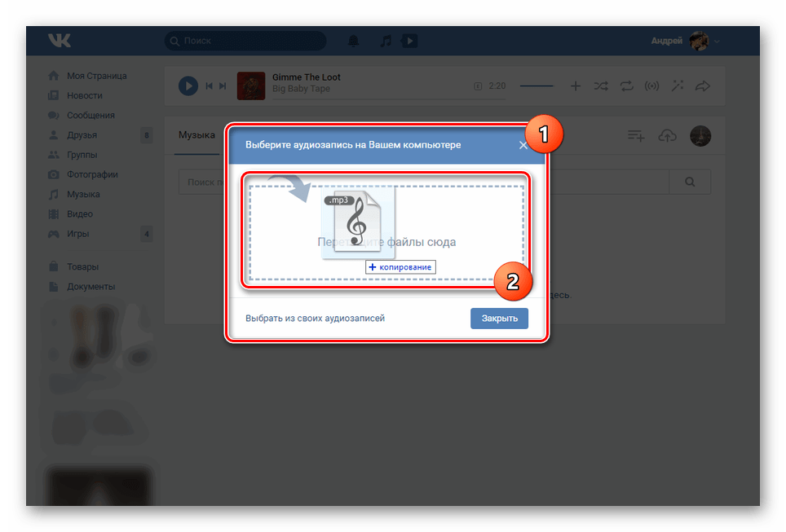Show similar tracks with magic wand icon
The image size is (786, 532).
[677, 86]
